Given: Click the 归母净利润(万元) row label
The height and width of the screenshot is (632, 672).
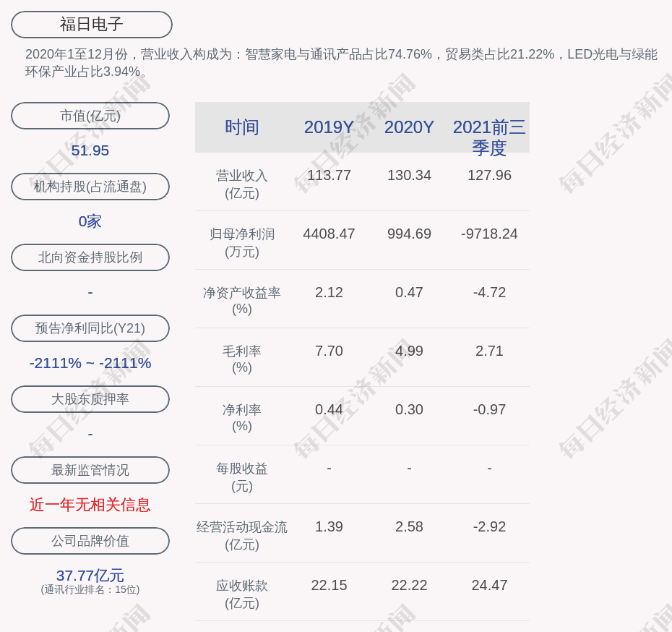Looking at the screenshot, I should click(x=242, y=243).
